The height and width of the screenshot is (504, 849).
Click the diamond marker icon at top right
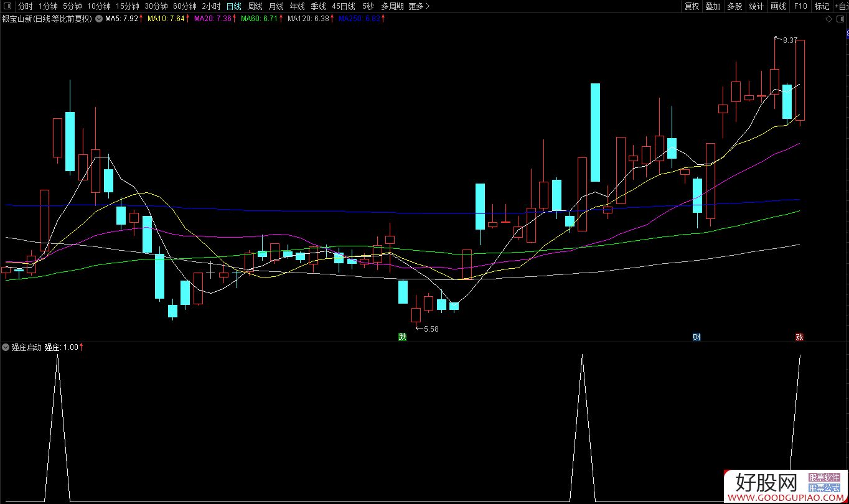828,19
